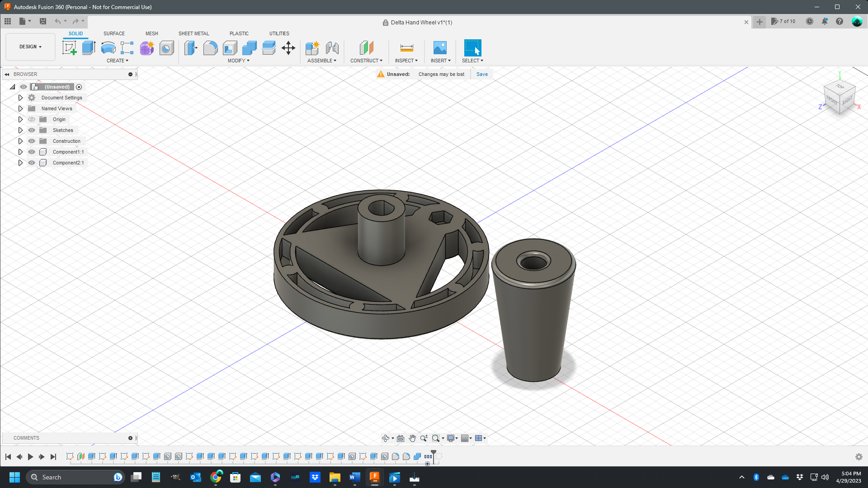Open timeline settings gear icon
The image size is (868, 488).
859,457
